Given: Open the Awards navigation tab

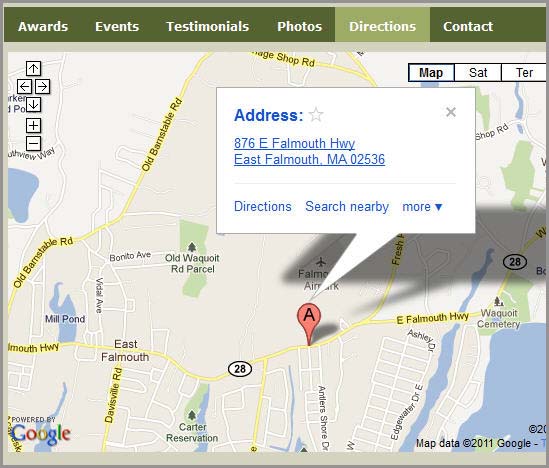Looking at the screenshot, I should [x=43, y=27].
